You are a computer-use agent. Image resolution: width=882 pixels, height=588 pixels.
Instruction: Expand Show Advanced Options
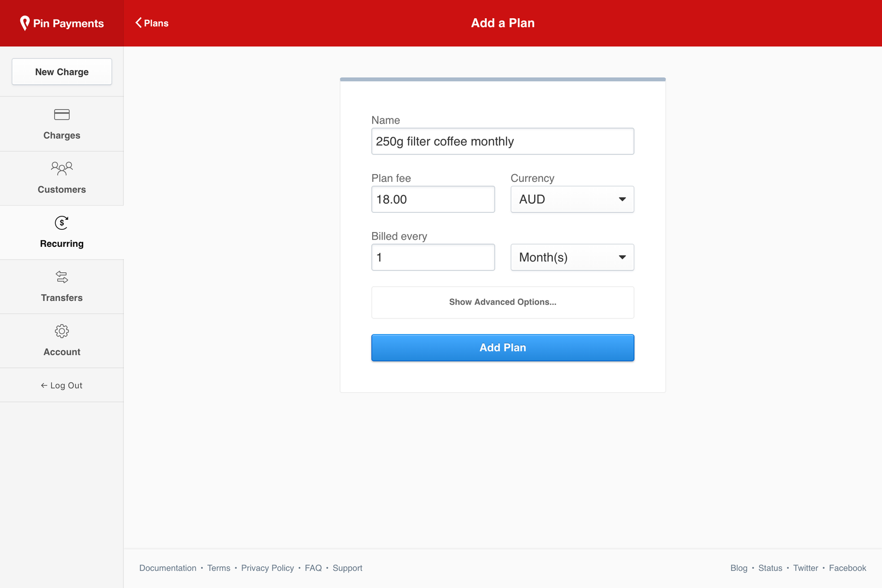[502, 302]
